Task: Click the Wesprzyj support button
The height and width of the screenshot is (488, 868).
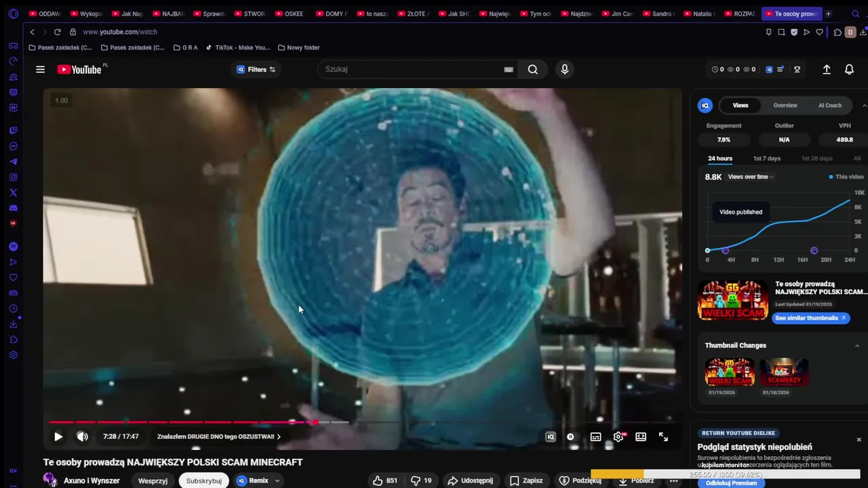Action: pyautogui.click(x=153, y=481)
